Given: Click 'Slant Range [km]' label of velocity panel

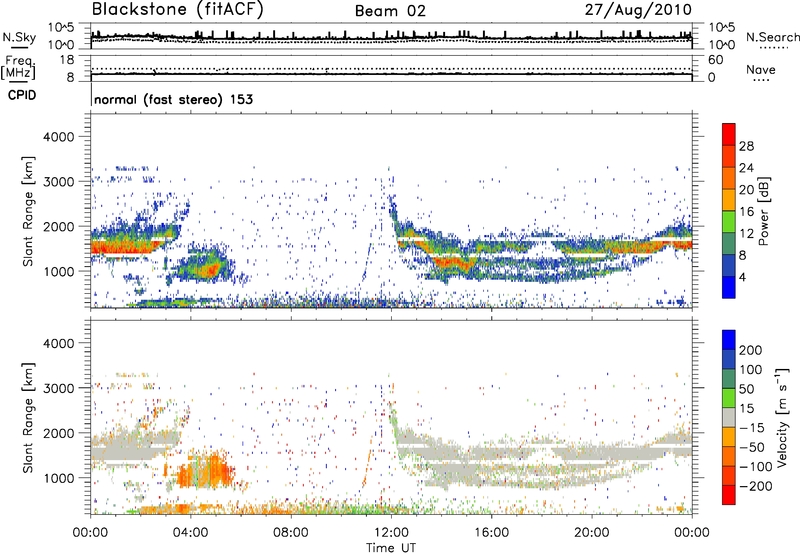Looking at the screenshot, I should coord(29,418).
